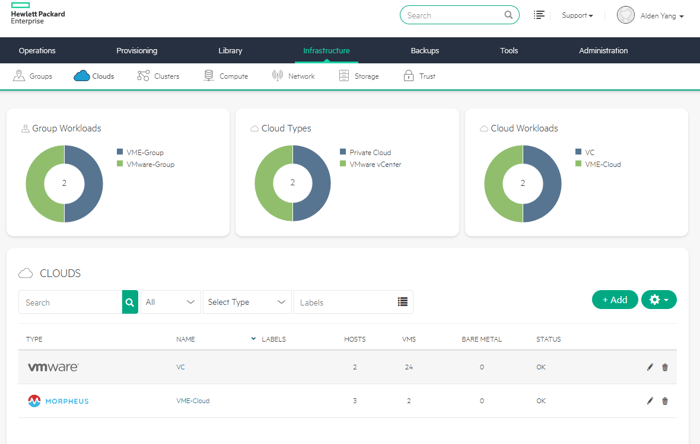700x444 pixels.
Task: Sort by the TYPE column header
Action: click(34, 339)
